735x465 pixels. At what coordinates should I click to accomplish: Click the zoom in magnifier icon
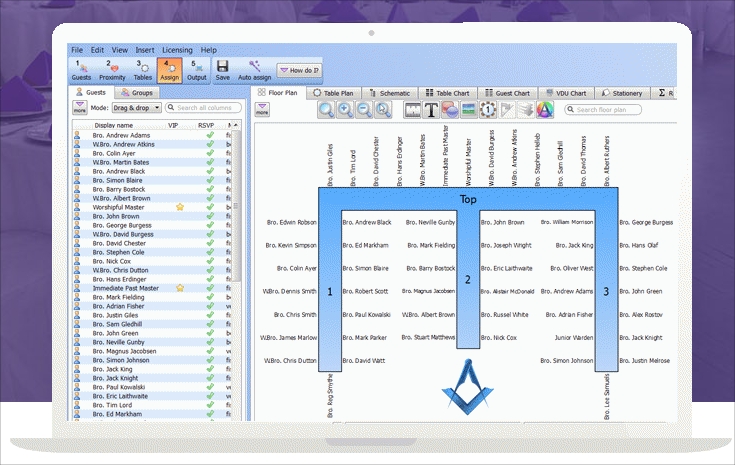[346, 110]
